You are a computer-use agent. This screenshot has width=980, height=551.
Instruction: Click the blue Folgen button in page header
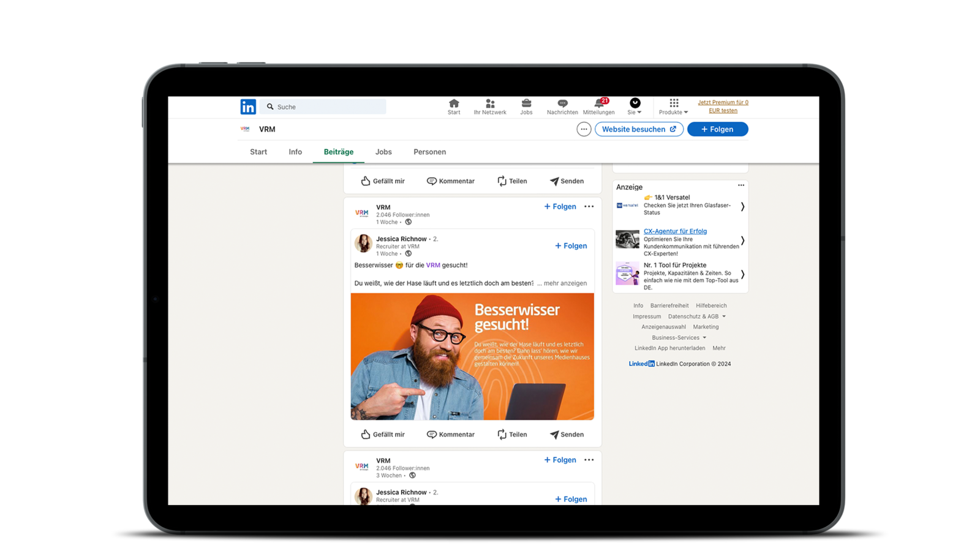717,129
